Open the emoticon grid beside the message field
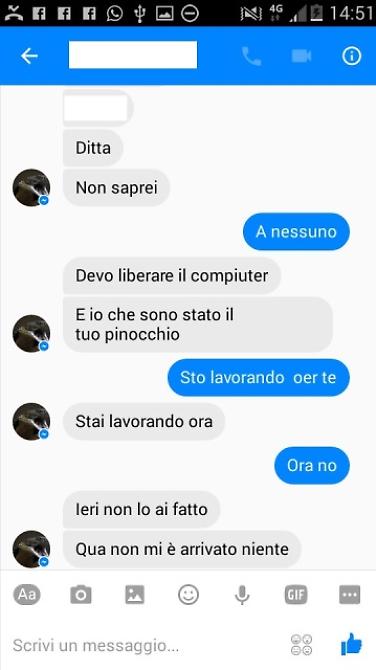 click(301, 644)
